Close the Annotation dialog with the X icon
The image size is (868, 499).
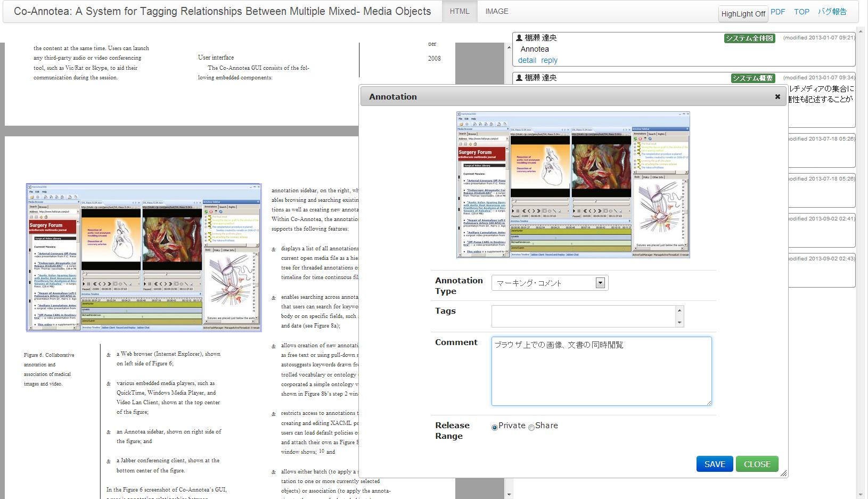coord(777,96)
